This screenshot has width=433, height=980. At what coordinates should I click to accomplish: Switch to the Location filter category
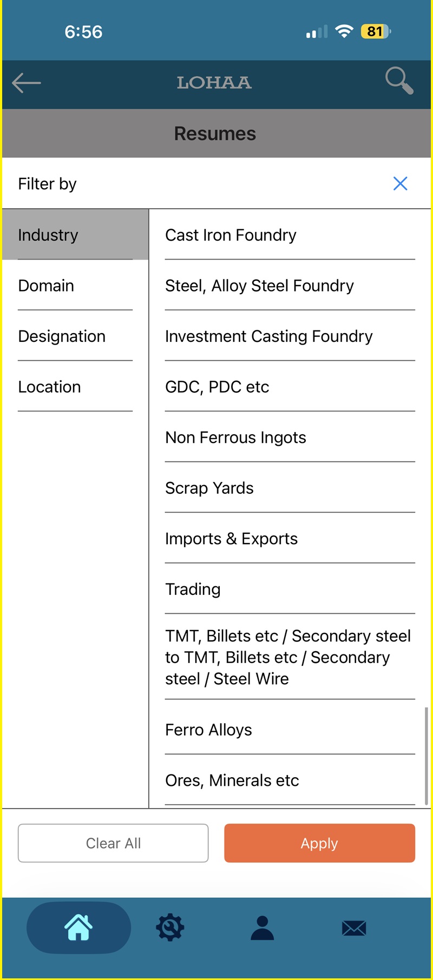[75, 387]
